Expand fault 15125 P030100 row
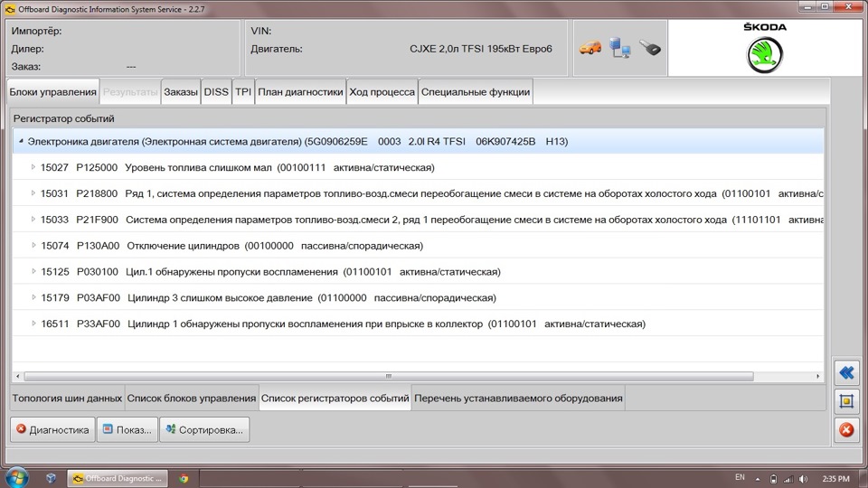The image size is (868, 488). click(x=33, y=271)
